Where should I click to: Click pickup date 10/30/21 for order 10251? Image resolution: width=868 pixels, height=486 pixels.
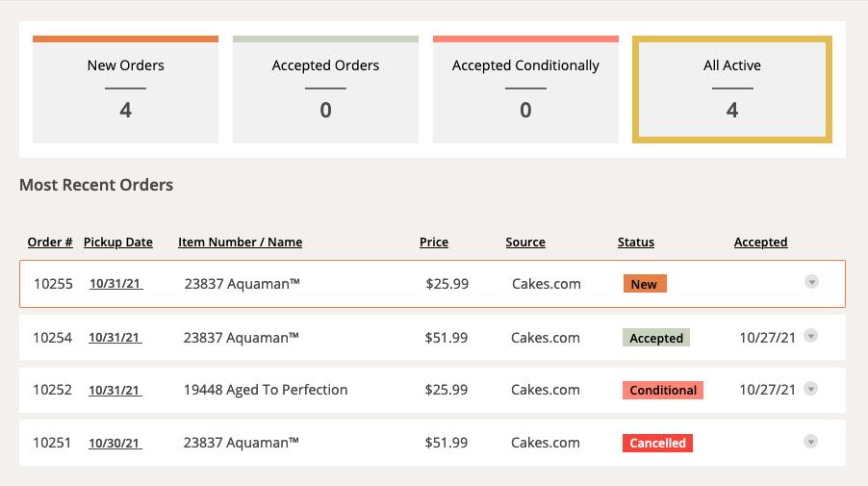(115, 444)
